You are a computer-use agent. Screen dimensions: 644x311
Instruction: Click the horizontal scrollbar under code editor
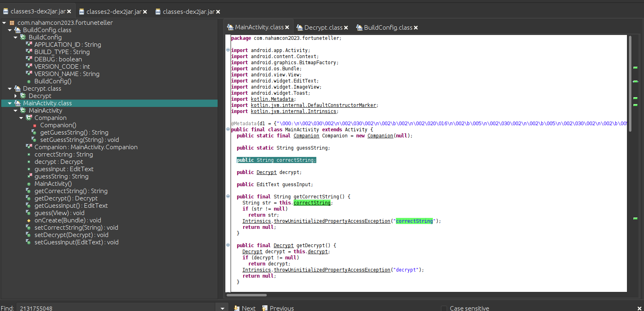[x=246, y=295]
